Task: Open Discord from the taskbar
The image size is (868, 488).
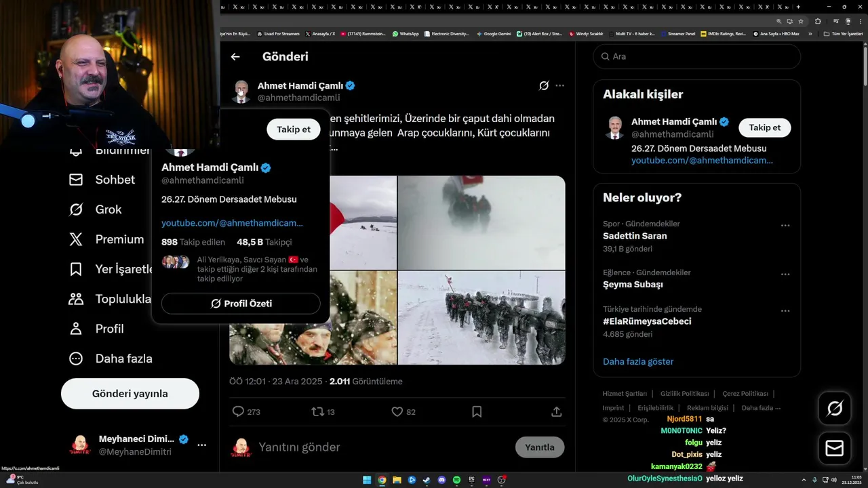Action: 441,480
